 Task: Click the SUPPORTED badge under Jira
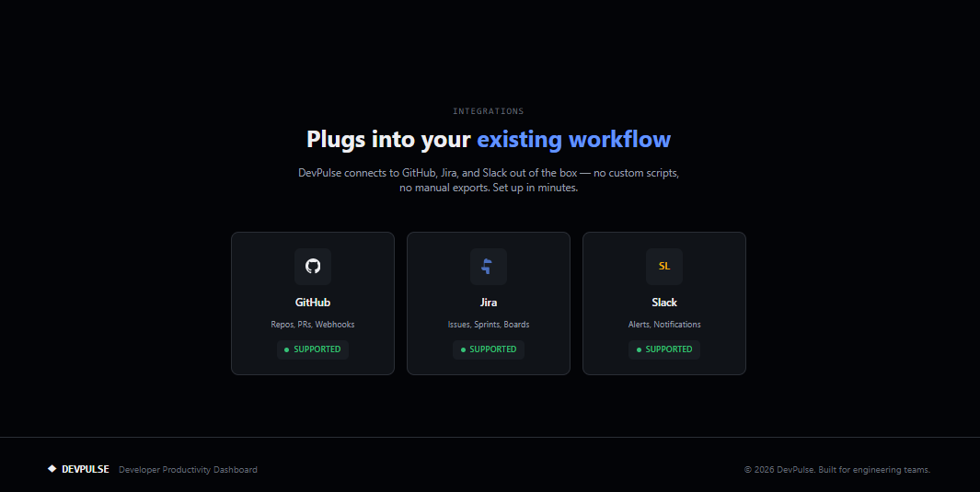click(488, 349)
